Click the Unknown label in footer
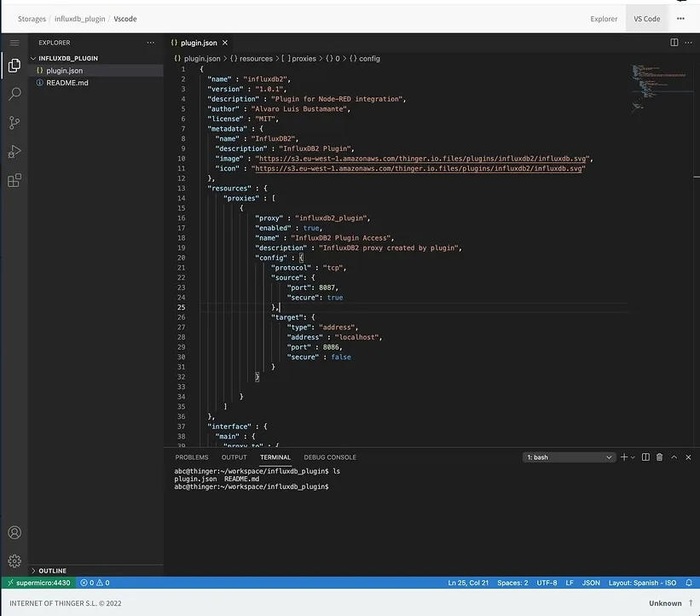The width and height of the screenshot is (700, 616). click(x=665, y=603)
